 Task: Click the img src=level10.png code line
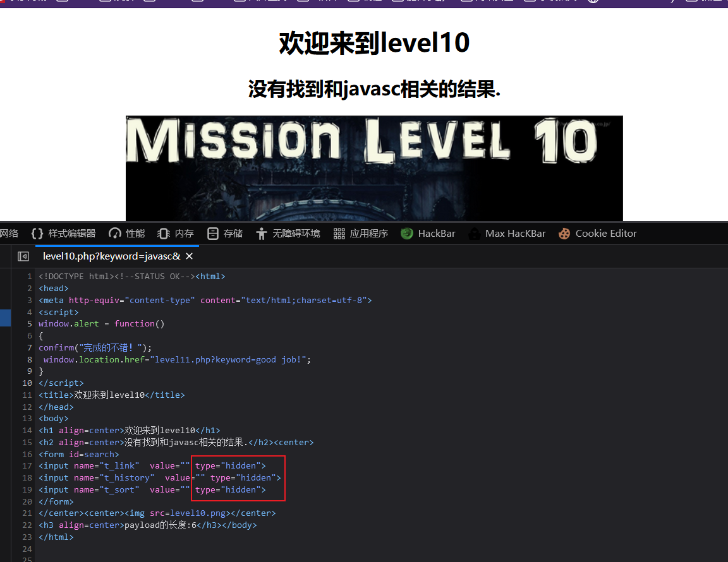click(x=157, y=513)
